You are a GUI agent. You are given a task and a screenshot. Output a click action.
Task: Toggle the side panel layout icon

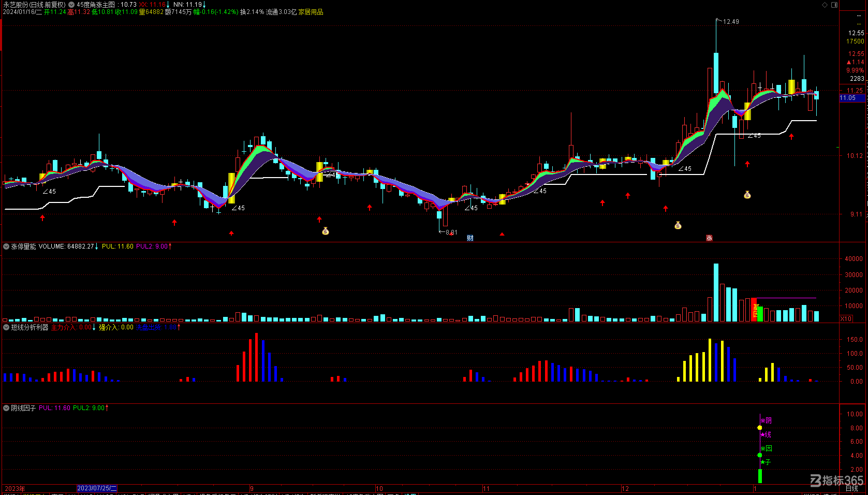pyautogui.click(x=834, y=5)
